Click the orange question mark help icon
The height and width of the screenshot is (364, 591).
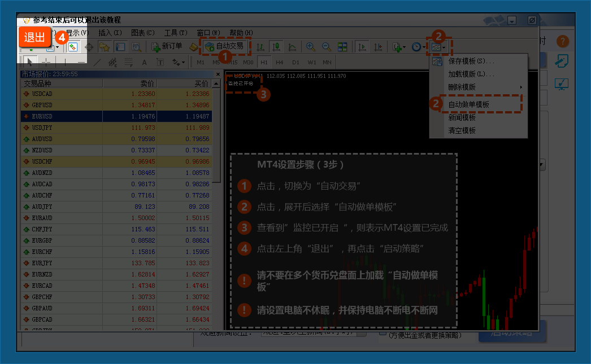562,41
